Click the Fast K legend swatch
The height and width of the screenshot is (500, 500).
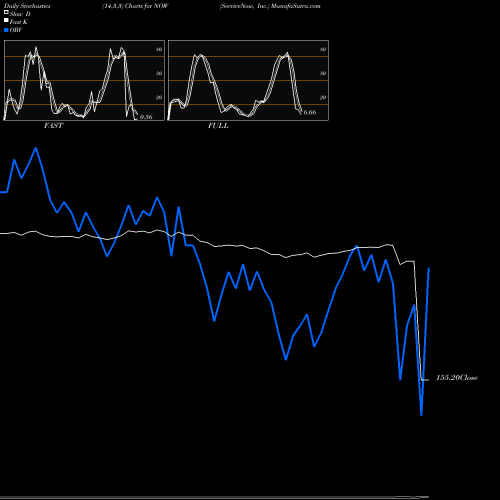6,21
